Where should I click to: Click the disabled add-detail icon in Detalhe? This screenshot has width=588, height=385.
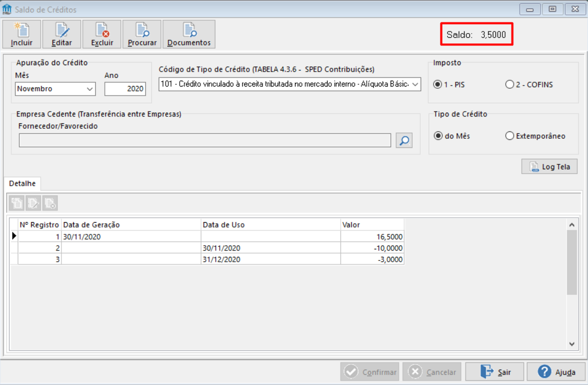(x=17, y=203)
